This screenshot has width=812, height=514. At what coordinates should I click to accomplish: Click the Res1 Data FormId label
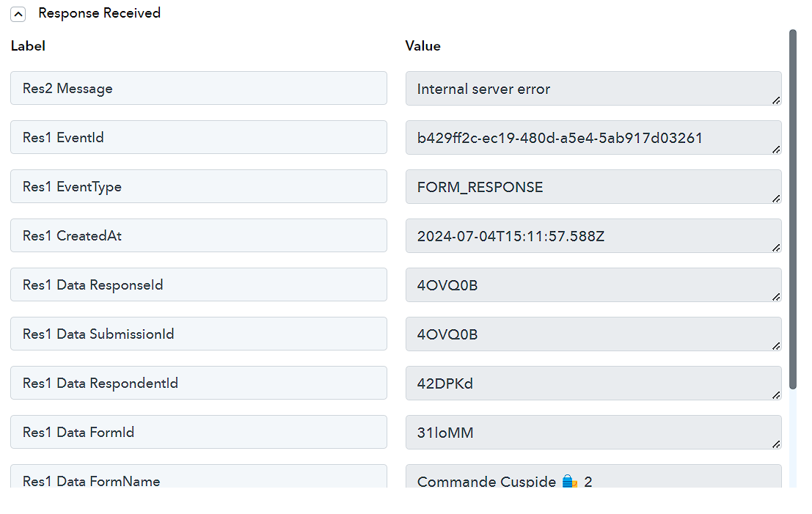(198, 432)
